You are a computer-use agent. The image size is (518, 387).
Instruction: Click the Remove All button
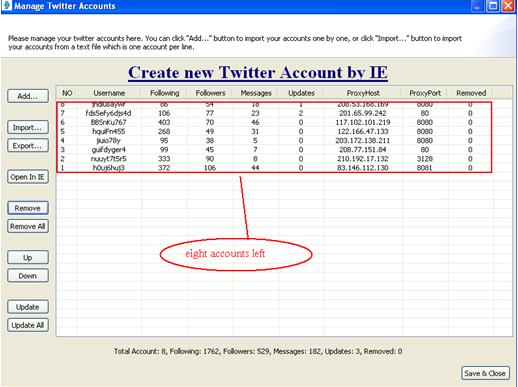point(28,226)
